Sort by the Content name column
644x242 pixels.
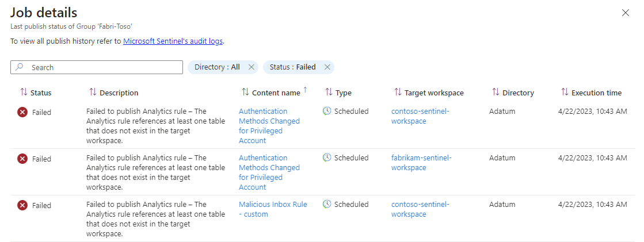[271, 93]
